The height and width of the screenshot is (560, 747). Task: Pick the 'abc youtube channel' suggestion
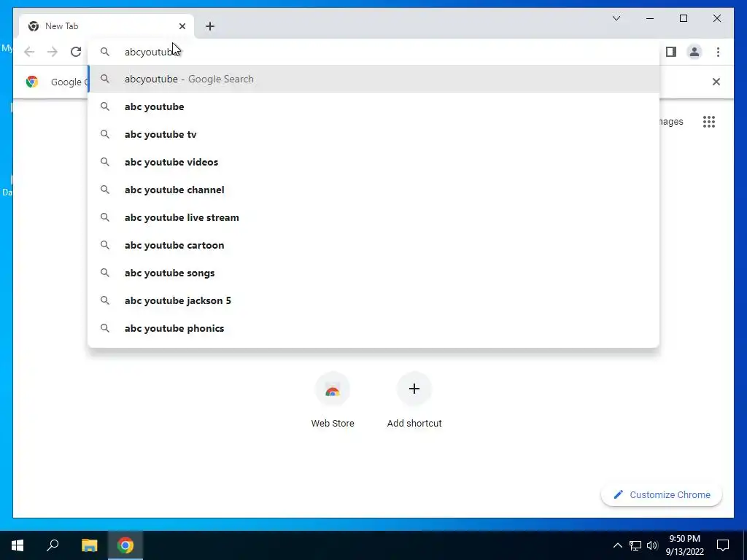point(374,190)
